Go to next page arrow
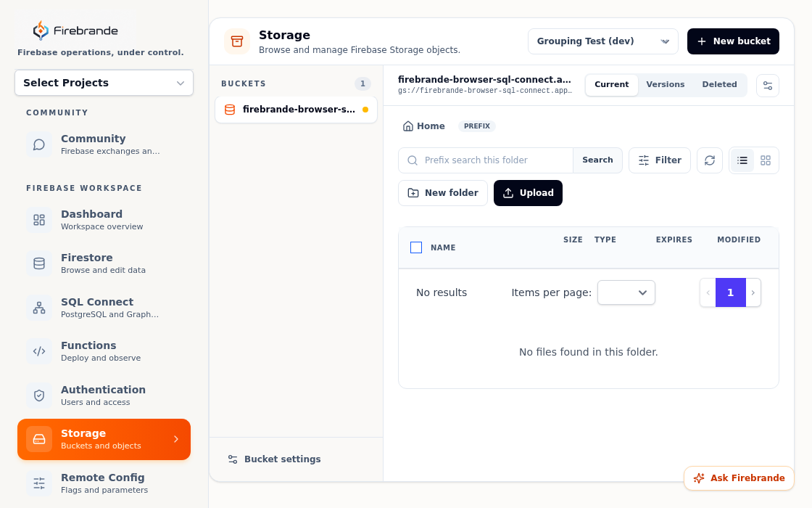 click(x=753, y=292)
